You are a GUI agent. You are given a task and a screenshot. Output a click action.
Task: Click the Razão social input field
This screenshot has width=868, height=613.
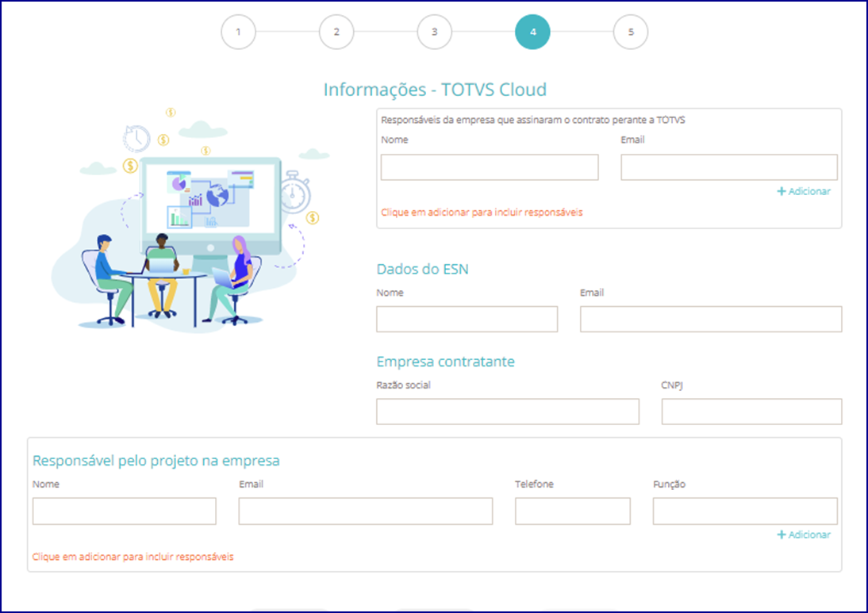[x=508, y=412]
